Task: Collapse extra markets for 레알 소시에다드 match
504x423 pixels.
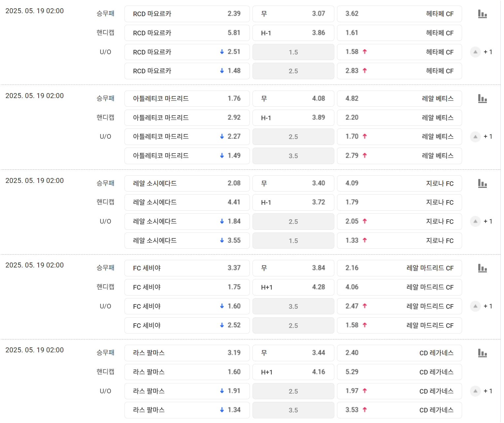Action: point(475,221)
